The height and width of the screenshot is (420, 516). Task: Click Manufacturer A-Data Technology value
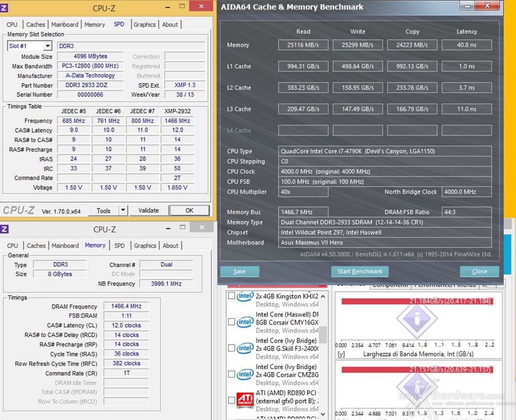coord(90,75)
